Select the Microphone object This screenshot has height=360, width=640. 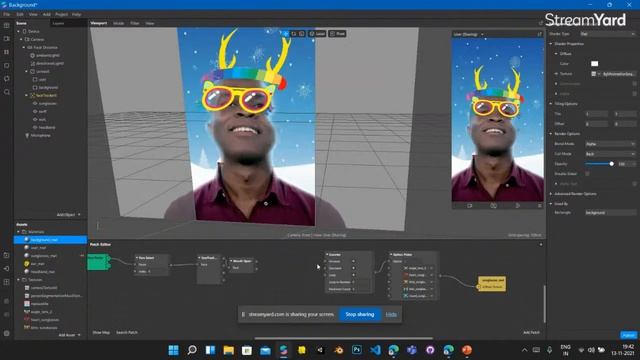(40, 136)
